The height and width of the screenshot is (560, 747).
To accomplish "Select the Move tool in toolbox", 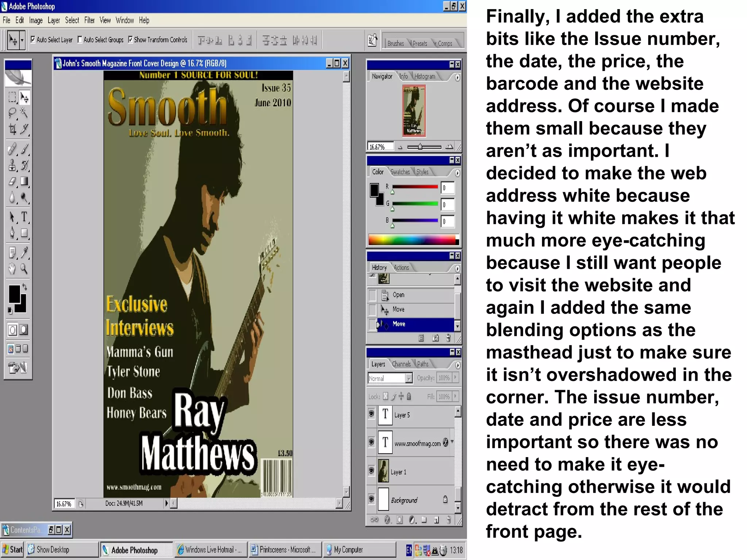I will coord(24,97).
